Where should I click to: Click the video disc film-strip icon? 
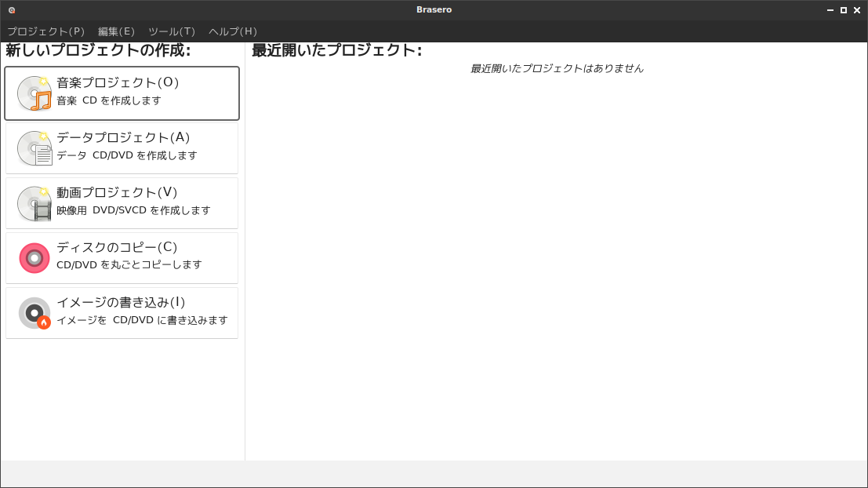tap(35, 203)
